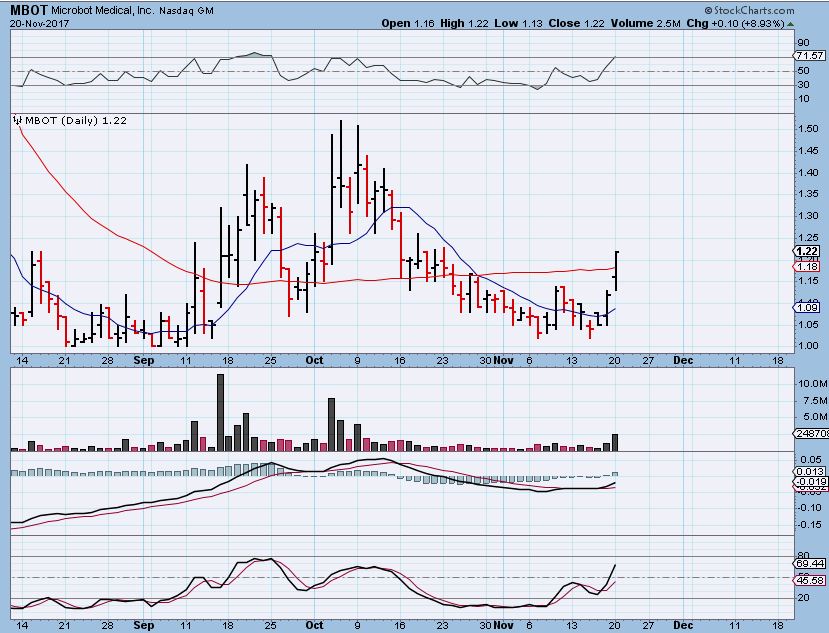Click the Nasdaq GM exchange label
Viewport: 829px width, 633px height.
click(x=186, y=11)
